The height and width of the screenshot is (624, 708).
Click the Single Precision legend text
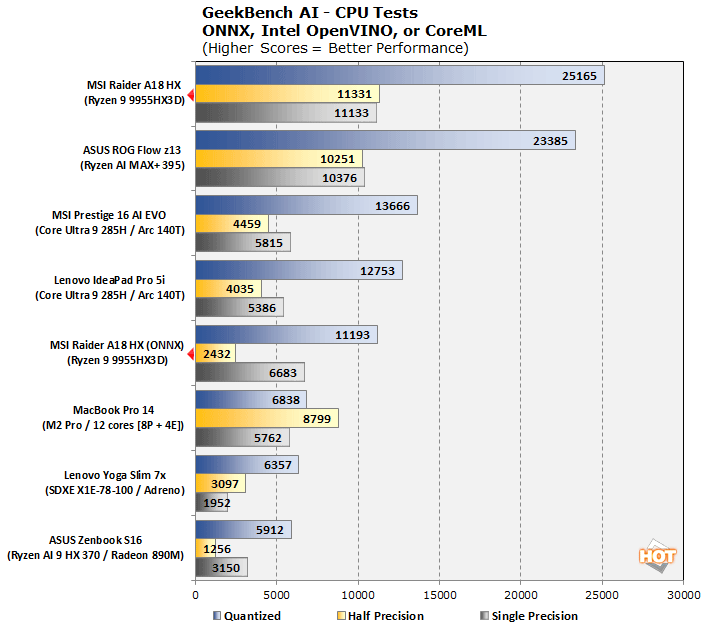click(x=535, y=616)
